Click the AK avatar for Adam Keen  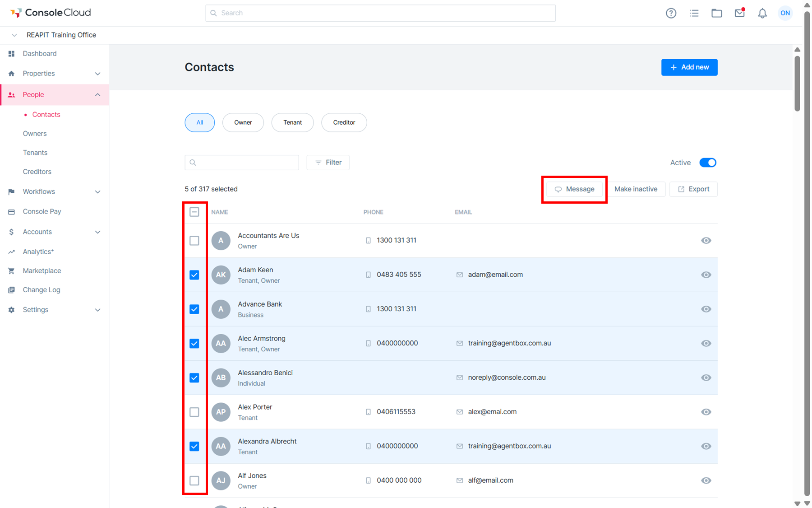pos(221,275)
